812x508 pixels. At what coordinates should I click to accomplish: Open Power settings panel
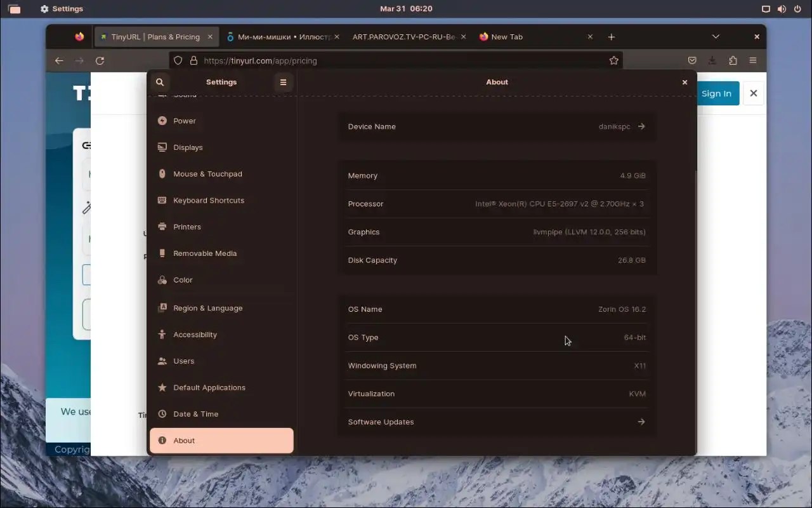coord(221,121)
